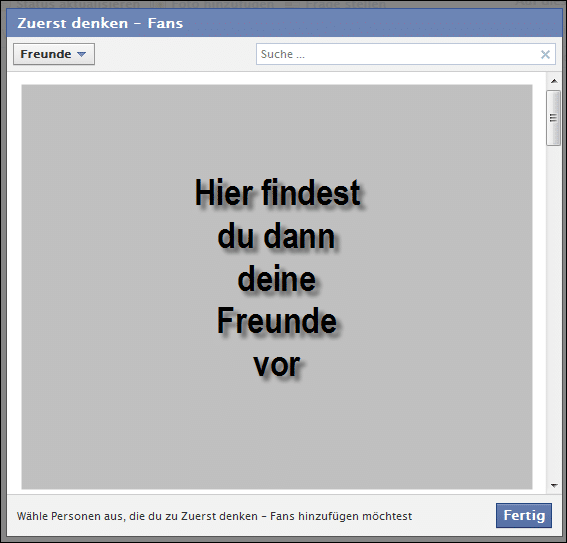Click the blue arrow on Freunde button
Image resolution: width=567 pixels, height=543 pixels.
click(81, 54)
